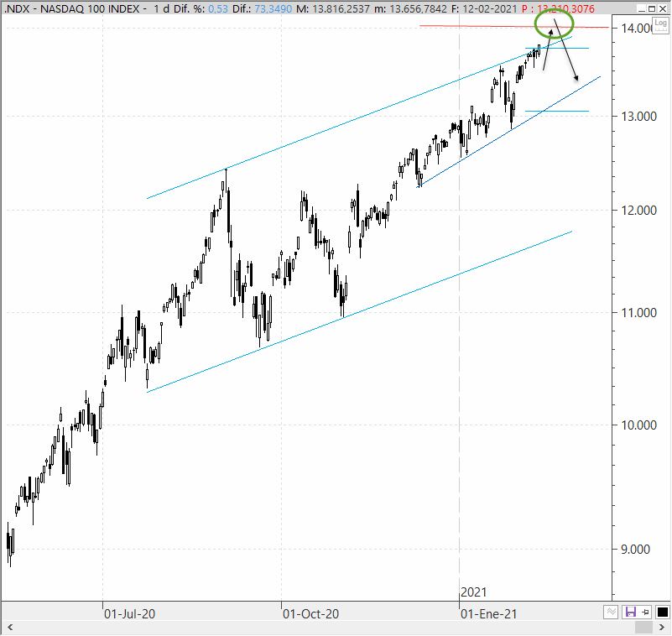Click the double chevron collapse button
The width and height of the screenshot is (672, 636).
pos(611,612)
